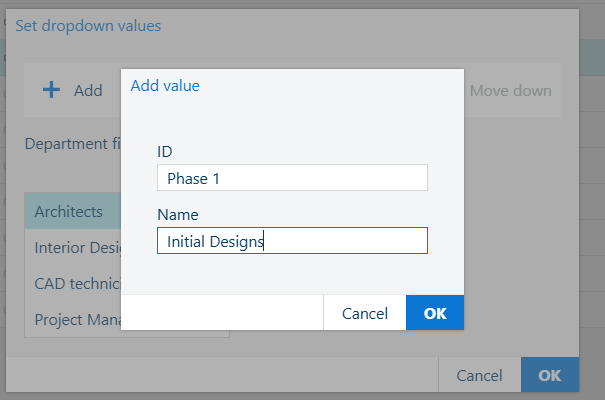Click the Name field with Initial Designs
605x400 pixels.
[x=292, y=241]
